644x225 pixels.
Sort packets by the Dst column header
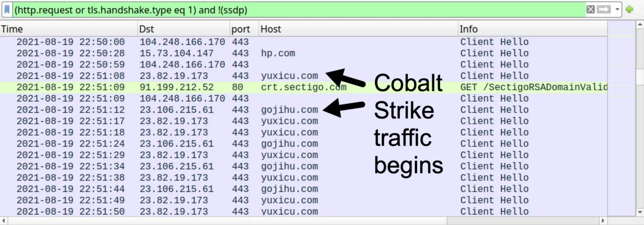pyautogui.click(x=184, y=29)
